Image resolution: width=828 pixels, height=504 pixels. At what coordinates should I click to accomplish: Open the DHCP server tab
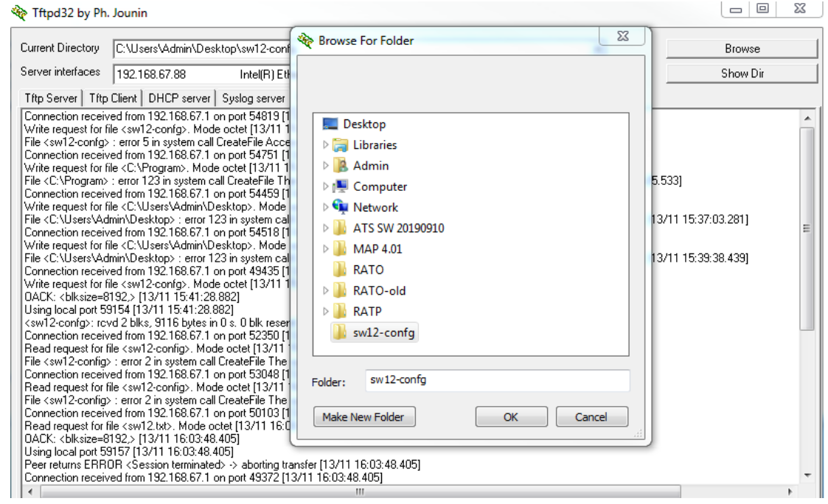[178, 98]
